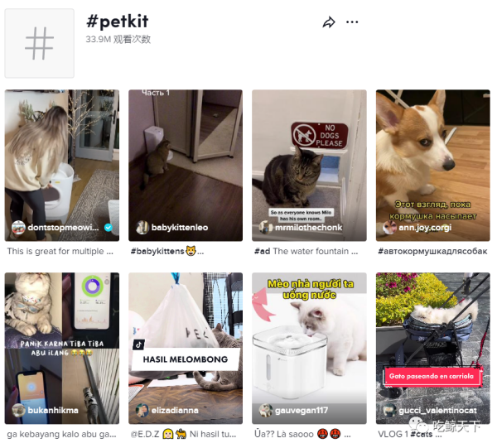The height and width of the screenshot is (448, 497).
Task: Click gauvegan117's profile avatar
Action: click(266, 411)
